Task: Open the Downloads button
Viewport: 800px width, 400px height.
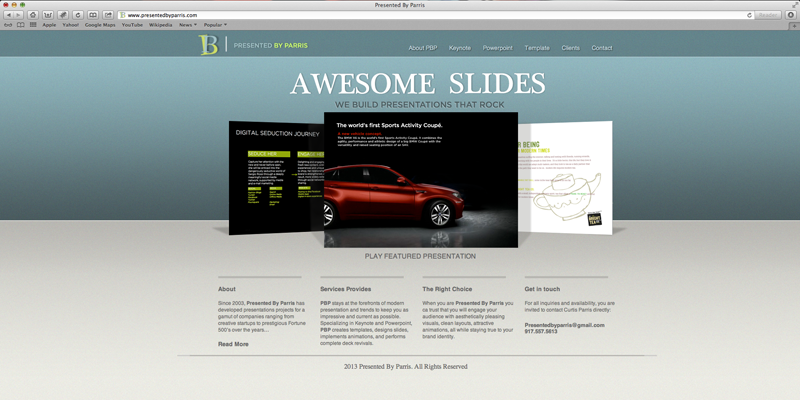Action: [790, 15]
